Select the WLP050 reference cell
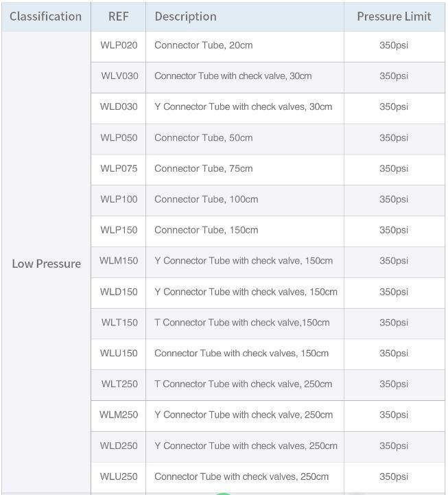Image resolution: width=448 pixels, height=495 pixels. (x=119, y=137)
